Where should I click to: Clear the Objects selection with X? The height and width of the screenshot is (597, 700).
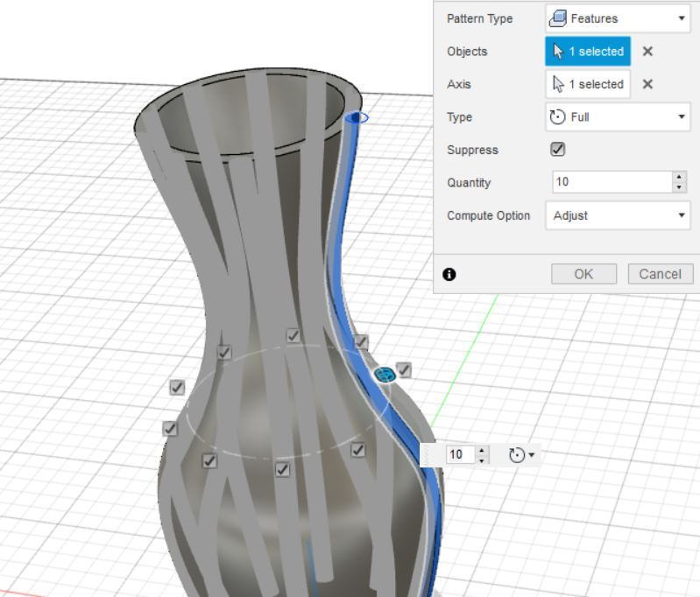tap(647, 52)
